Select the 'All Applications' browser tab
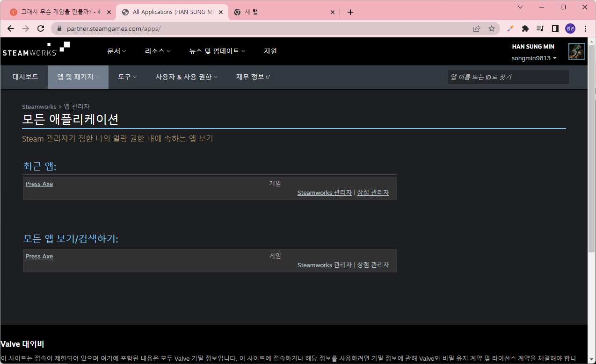The width and height of the screenshot is (596, 364). [x=172, y=12]
